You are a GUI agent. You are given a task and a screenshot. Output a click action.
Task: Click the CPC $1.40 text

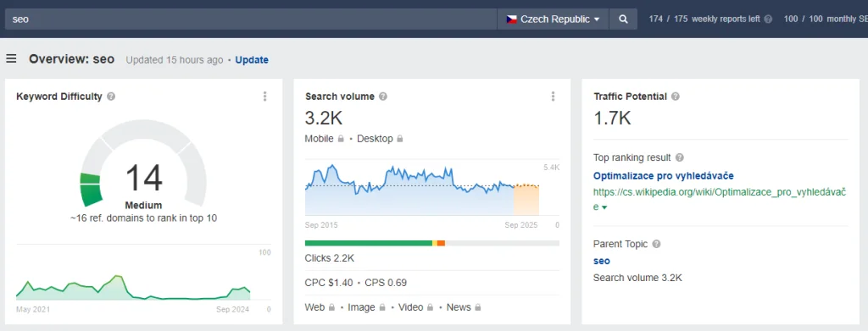(329, 283)
